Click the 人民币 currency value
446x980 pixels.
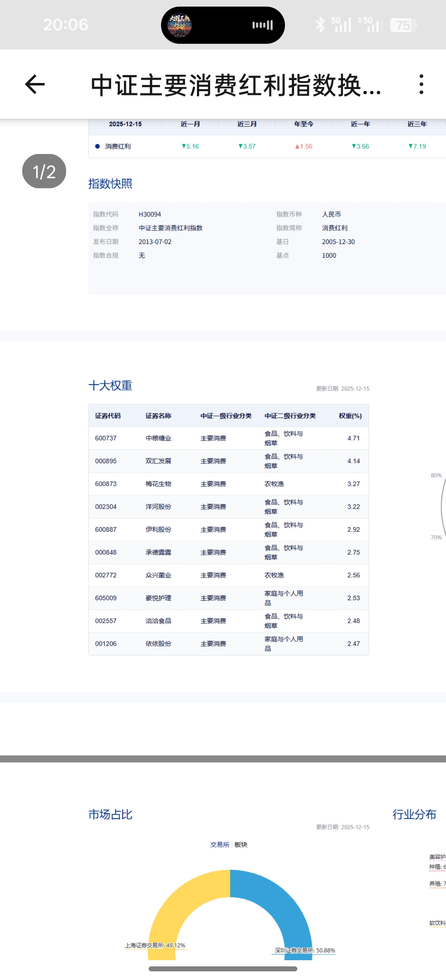(x=332, y=214)
